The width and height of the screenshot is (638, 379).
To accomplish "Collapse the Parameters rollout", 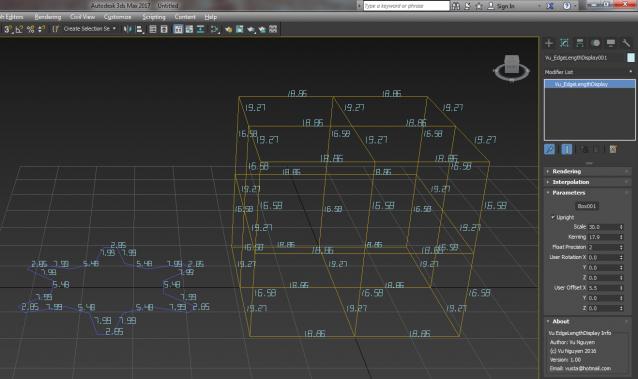I will click(588, 193).
